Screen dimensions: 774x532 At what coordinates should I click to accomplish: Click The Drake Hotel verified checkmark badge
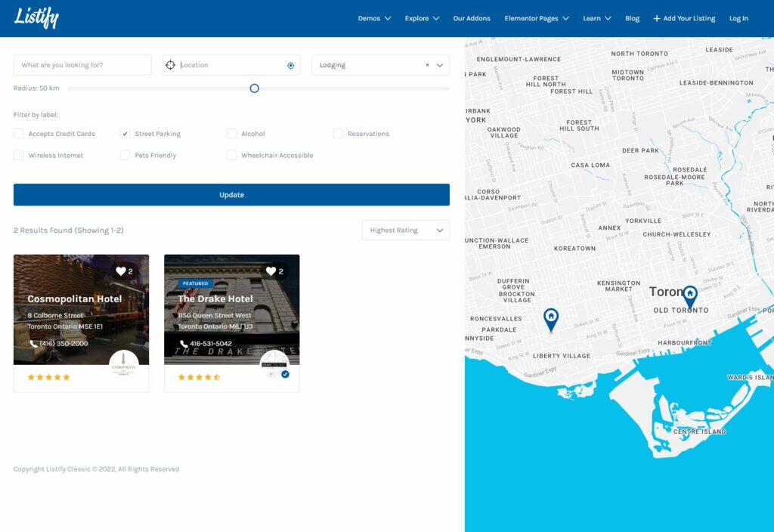coord(285,374)
